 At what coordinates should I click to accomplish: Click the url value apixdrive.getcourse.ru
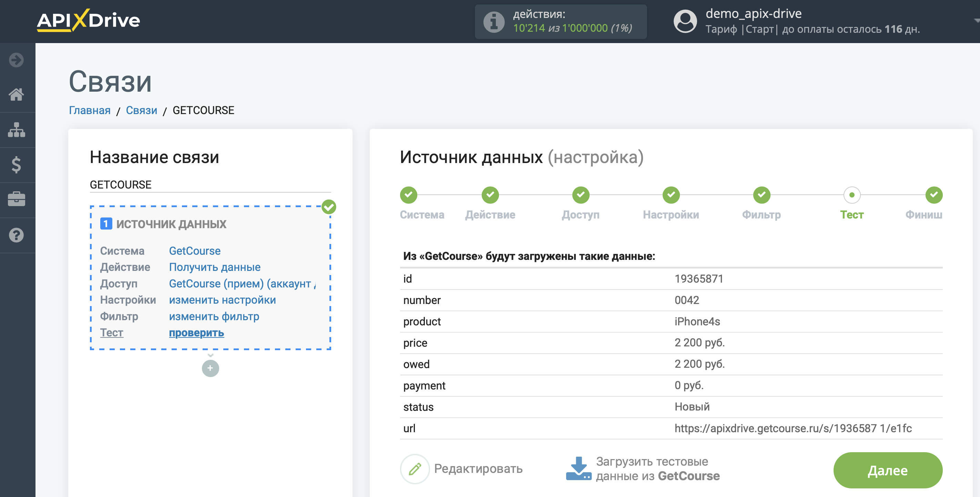click(x=793, y=428)
